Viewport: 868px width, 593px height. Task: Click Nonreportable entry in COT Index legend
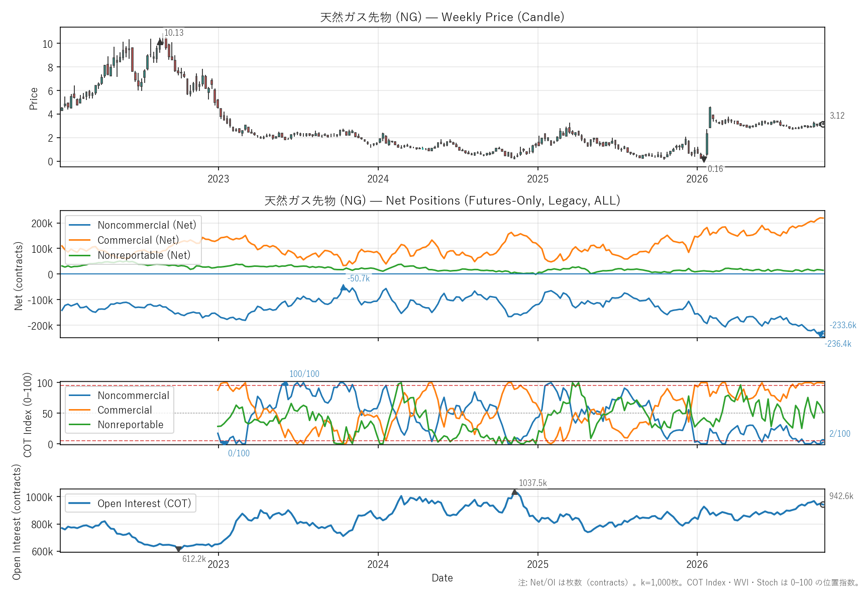pos(116,425)
